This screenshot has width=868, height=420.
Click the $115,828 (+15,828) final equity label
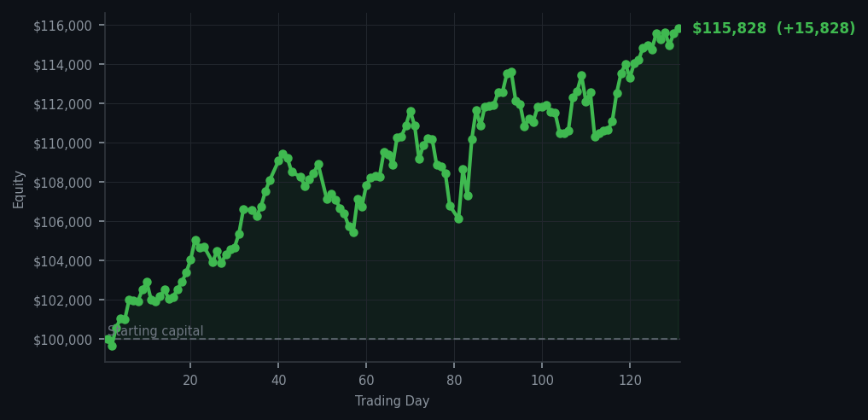coord(773,28)
